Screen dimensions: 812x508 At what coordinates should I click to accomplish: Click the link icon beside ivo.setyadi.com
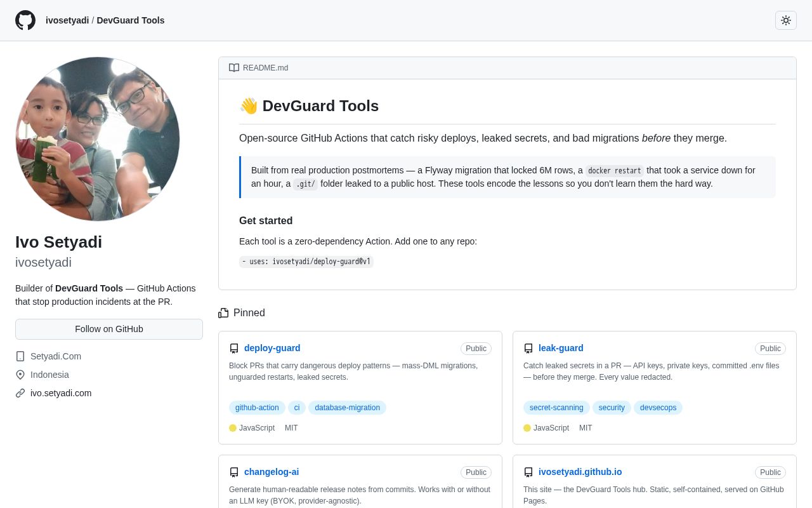pos(20,393)
